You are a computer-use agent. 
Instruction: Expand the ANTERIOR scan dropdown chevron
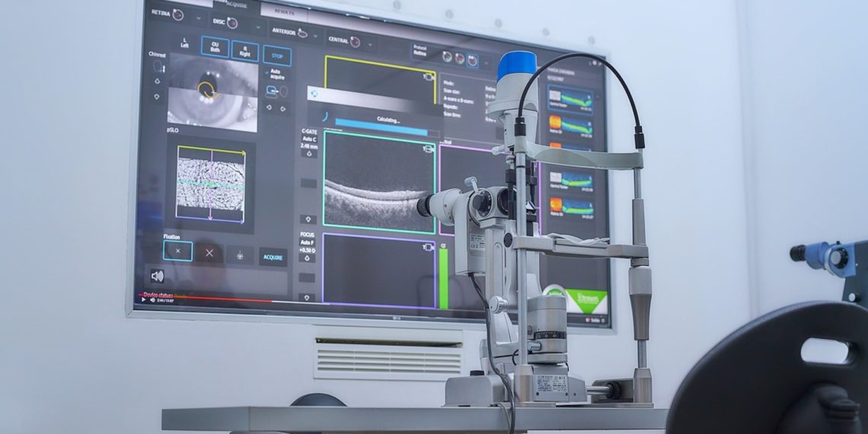point(315,37)
